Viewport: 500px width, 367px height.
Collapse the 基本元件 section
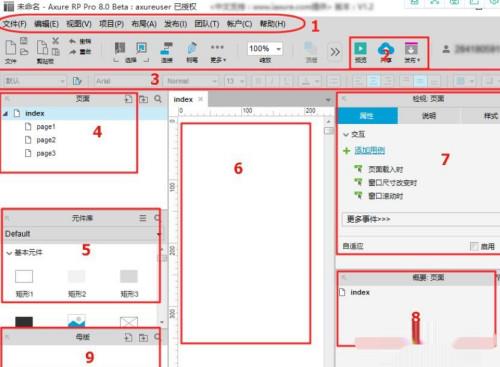pyautogui.click(x=9, y=253)
